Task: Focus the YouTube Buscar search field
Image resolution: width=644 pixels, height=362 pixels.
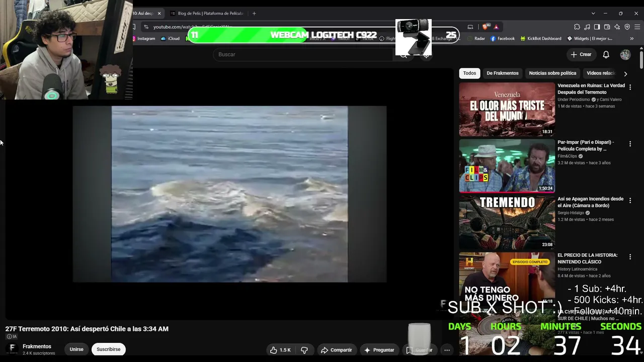Action: (303, 54)
